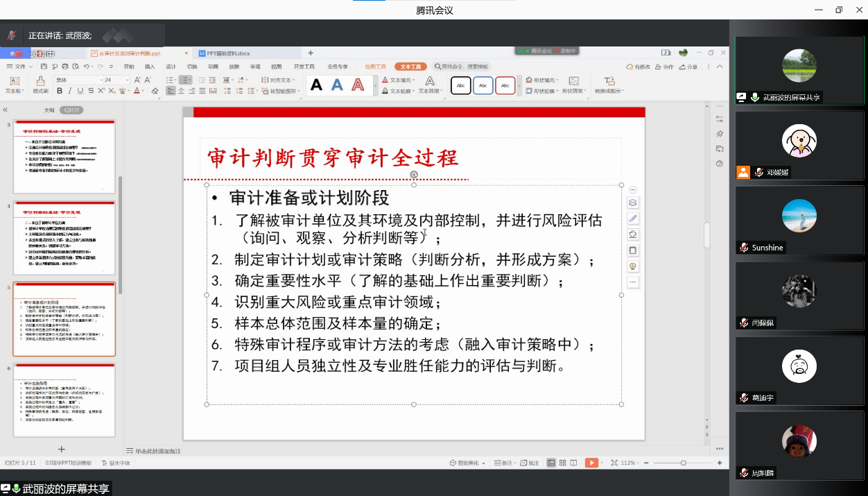Start slideshow with orange play button
Viewport: 868px width, 496px height.
tap(591, 463)
